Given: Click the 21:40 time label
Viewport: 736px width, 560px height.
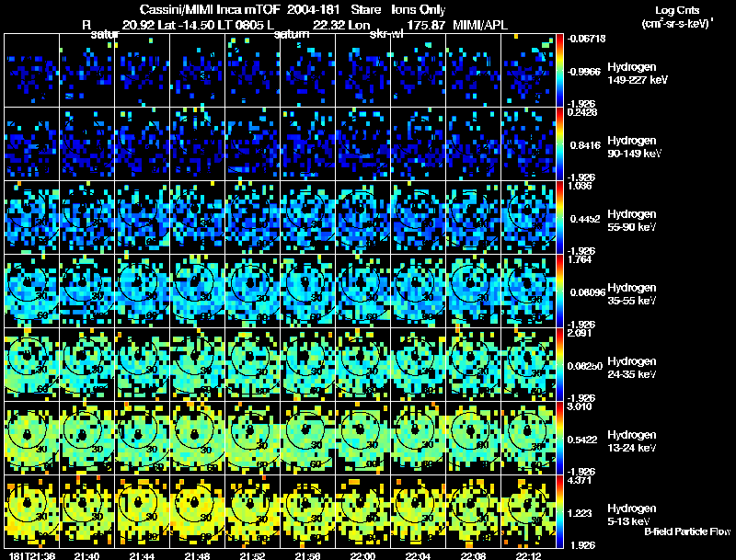Looking at the screenshot, I should tap(86, 555).
